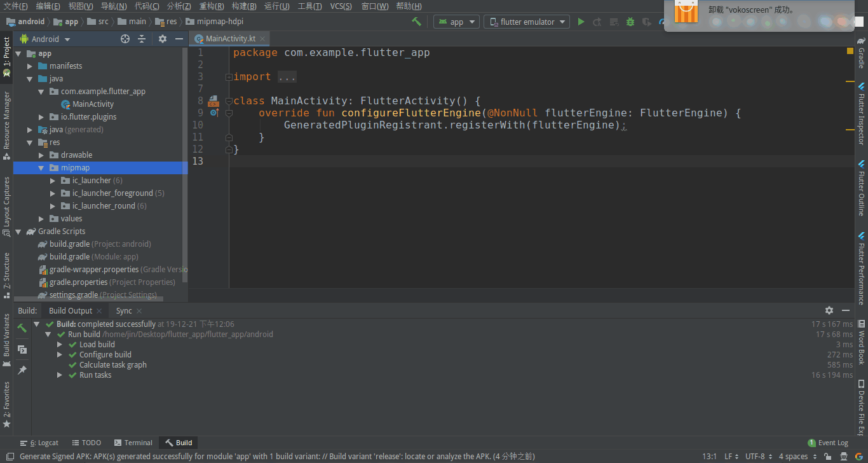Screen dimensions: 868x463
Task: Close the MainActivity.kt editor tab
Action: point(262,39)
